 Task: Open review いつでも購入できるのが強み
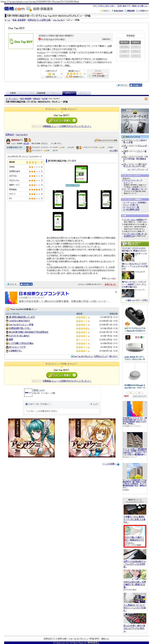pos(21,343)
